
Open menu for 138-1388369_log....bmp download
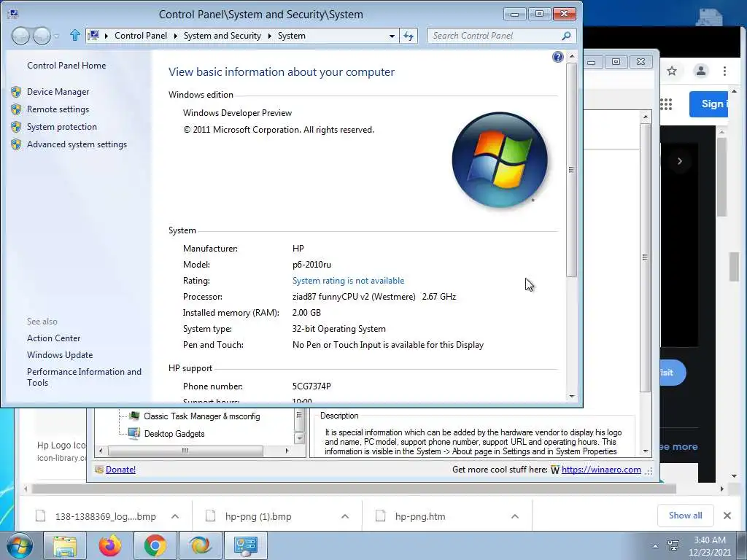[175, 516]
